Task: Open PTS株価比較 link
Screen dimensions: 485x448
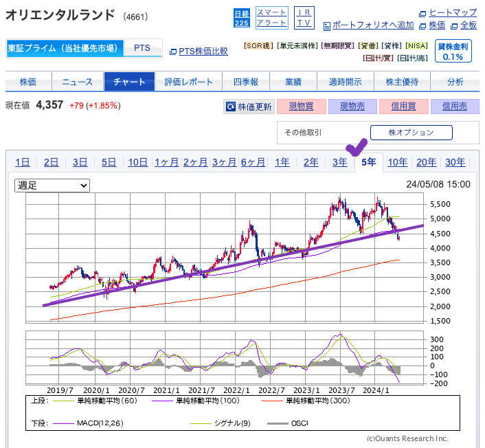Action: (x=203, y=51)
